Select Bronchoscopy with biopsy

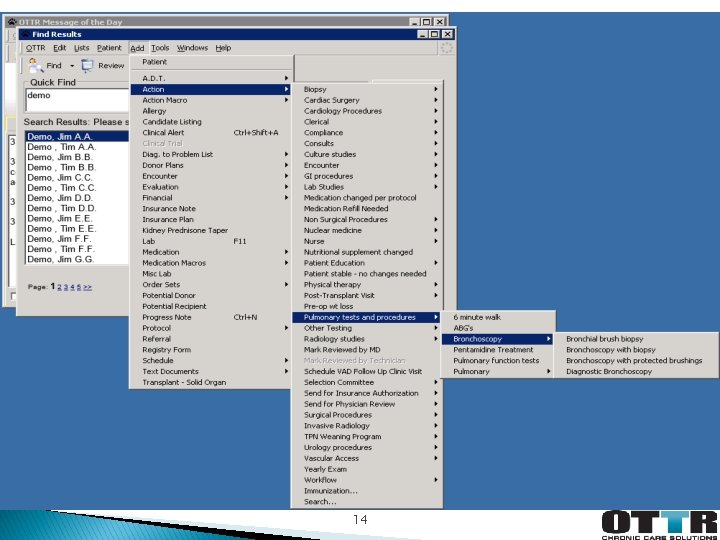(636, 350)
